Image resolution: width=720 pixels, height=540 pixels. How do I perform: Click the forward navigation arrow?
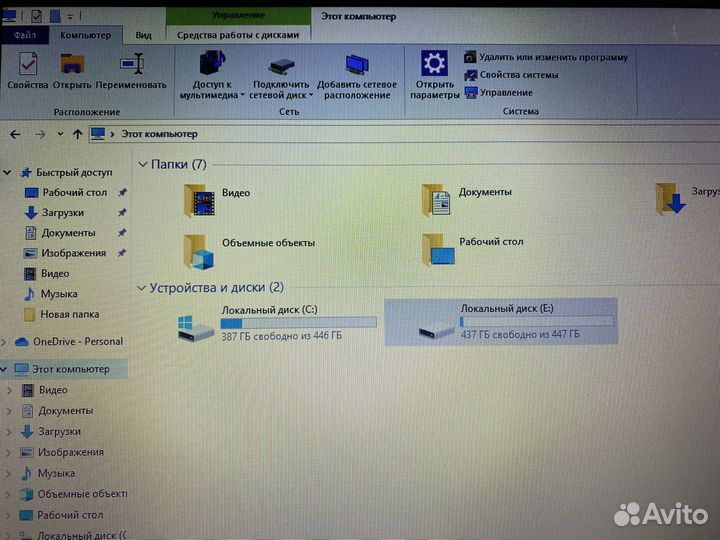click(x=40, y=134)
